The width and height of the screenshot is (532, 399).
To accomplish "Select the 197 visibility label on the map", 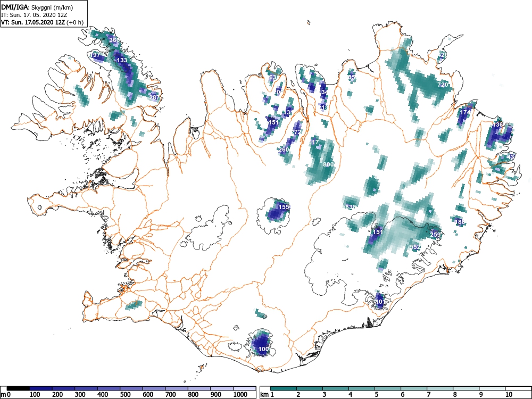I will pyautogui.click(x=95, y=55).
